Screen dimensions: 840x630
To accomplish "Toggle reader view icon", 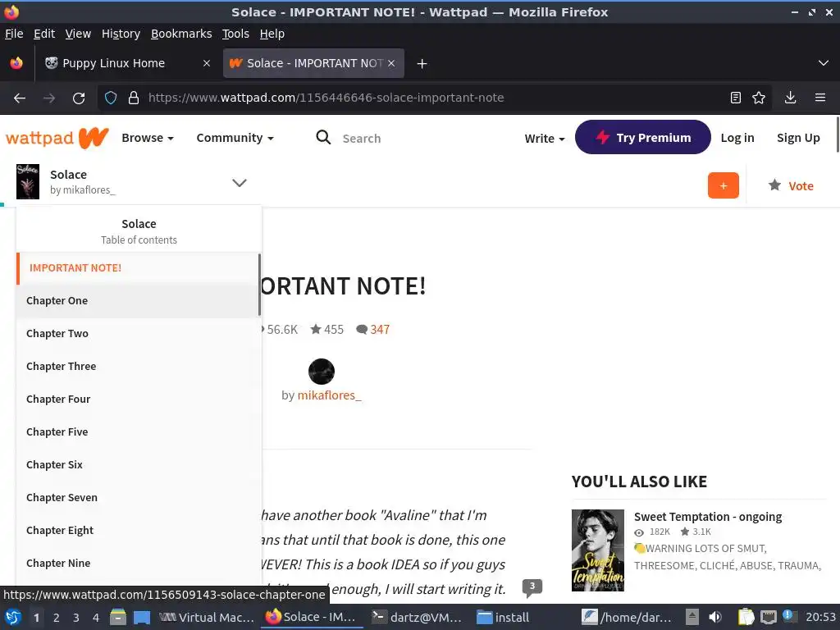I will click(736, 98).
